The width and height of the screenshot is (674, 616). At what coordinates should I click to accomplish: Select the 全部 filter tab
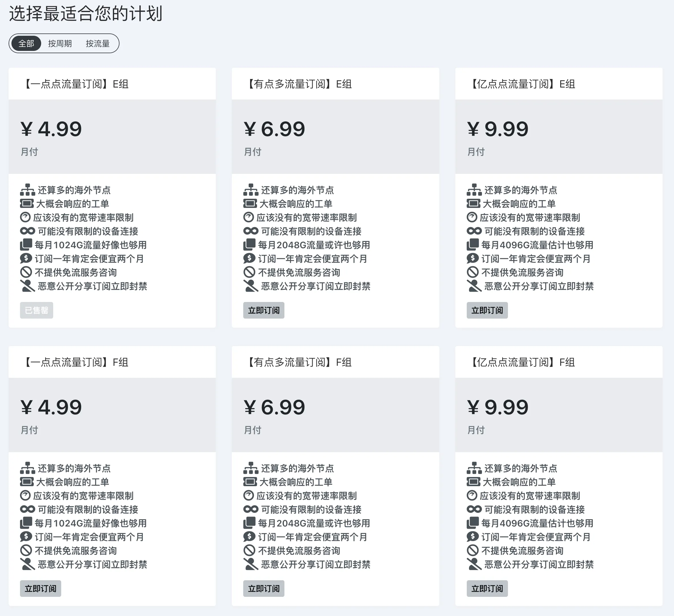click(26, 43)
